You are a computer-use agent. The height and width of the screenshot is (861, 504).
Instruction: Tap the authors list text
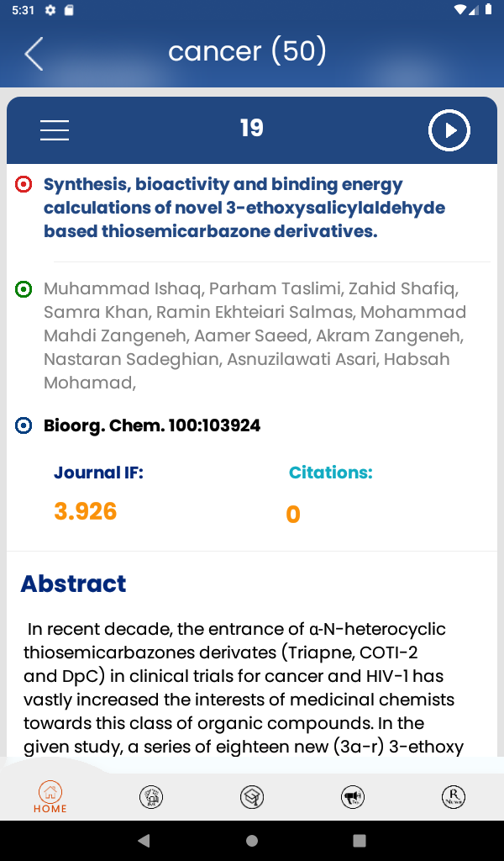coord(252,335)
